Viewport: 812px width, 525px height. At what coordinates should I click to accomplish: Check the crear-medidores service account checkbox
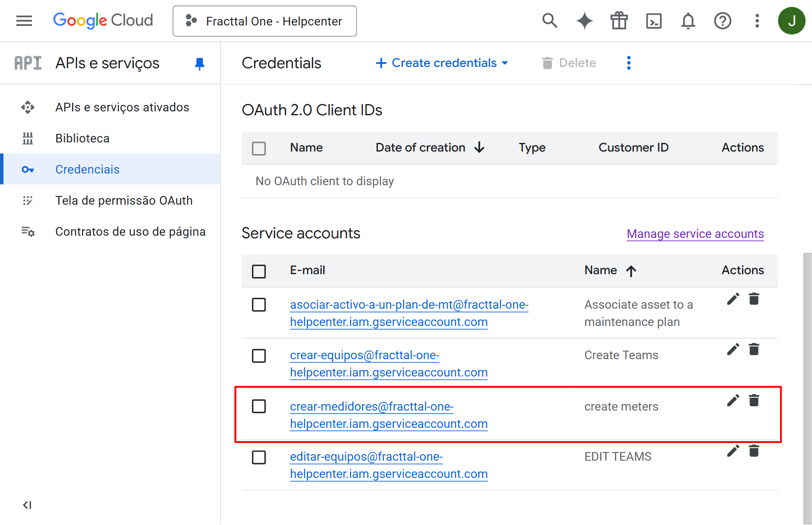click(x=259, y=406)
